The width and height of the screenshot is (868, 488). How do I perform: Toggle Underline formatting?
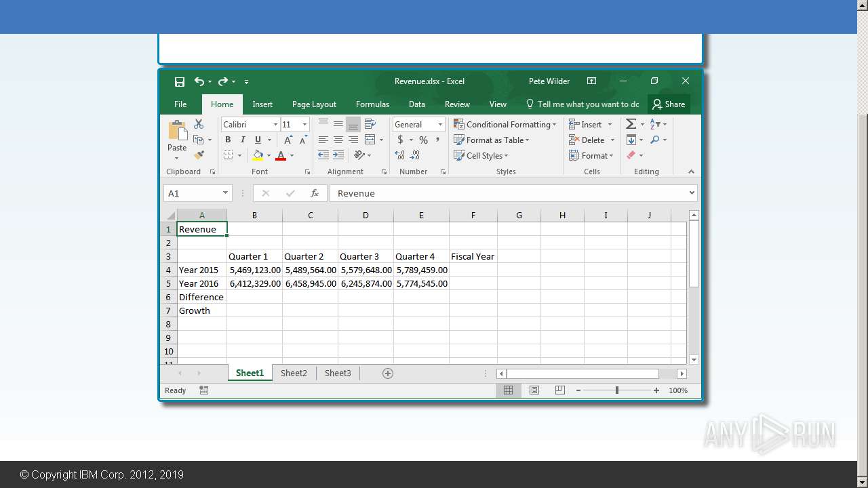click(258, 140)
